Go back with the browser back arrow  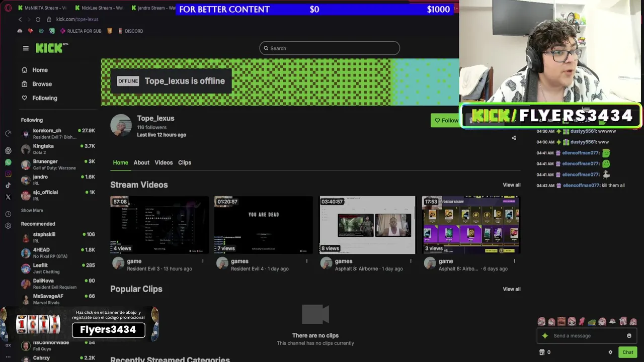tap(20, 19)
